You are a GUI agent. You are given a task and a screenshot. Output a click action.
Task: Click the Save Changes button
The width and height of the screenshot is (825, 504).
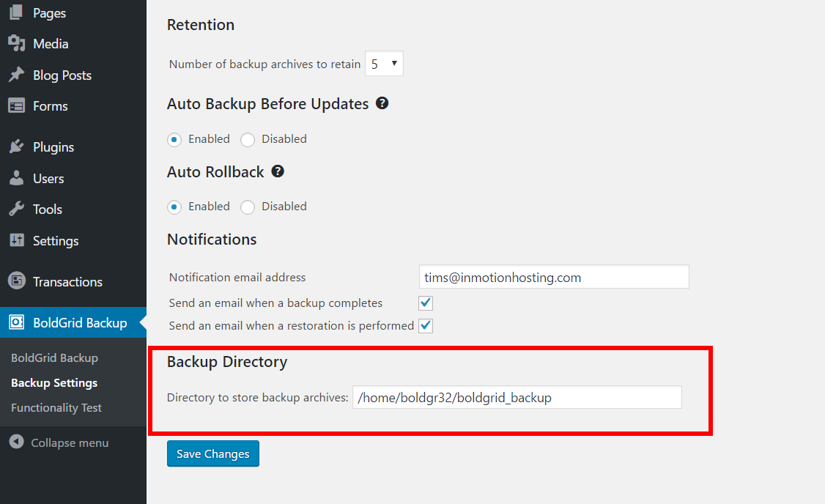click(213, 453)
